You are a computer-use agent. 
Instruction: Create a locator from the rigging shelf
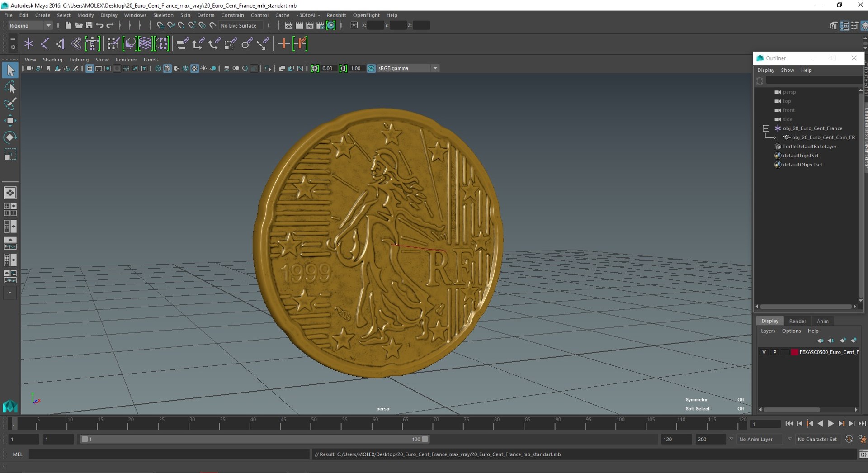pos(29,43)
